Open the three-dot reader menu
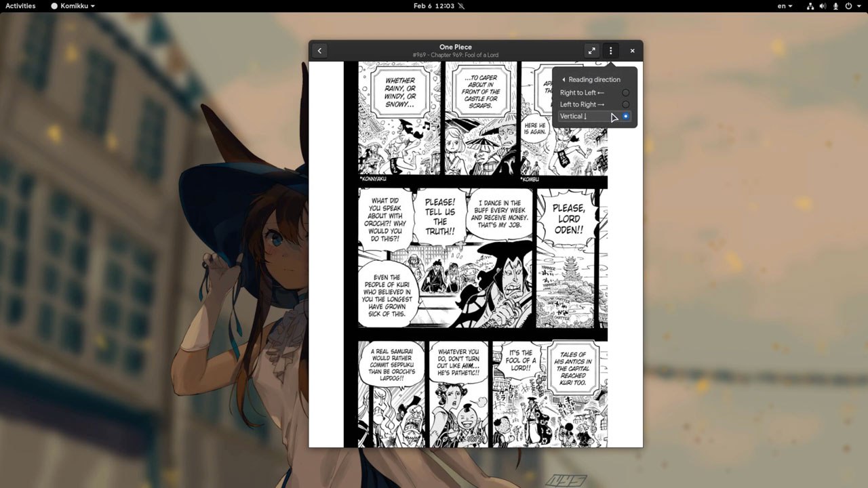Screen dimensions: 868x488 [x=611, y=51]
